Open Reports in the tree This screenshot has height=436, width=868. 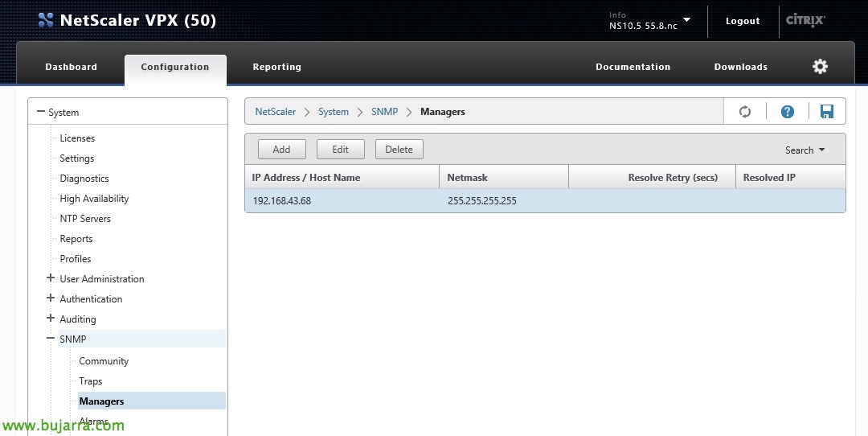point(76,239)
